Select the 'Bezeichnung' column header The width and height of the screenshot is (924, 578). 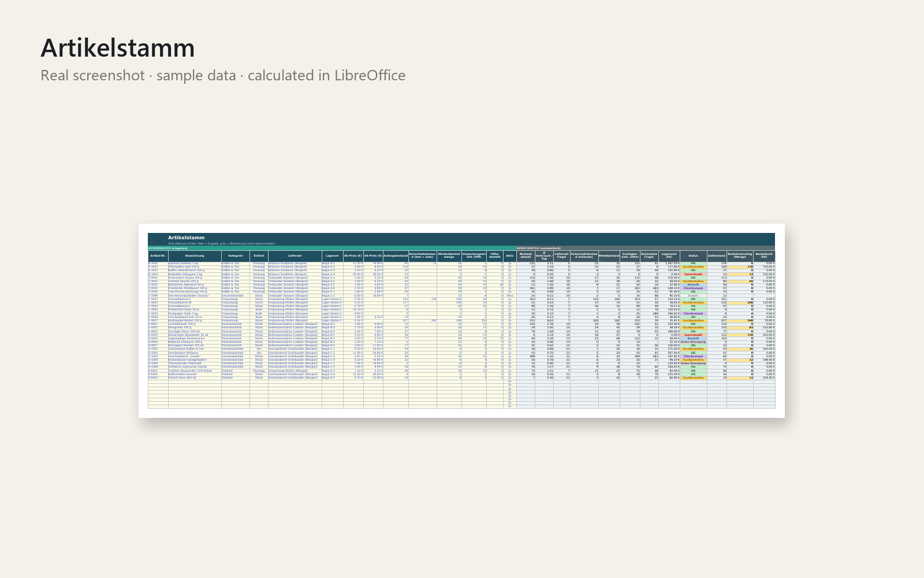tap(195, 256)
